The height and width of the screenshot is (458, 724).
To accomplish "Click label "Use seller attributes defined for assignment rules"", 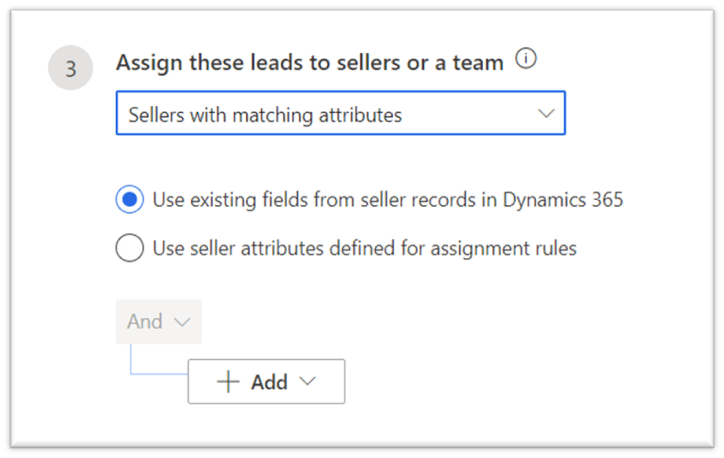I will coord(364,248).
